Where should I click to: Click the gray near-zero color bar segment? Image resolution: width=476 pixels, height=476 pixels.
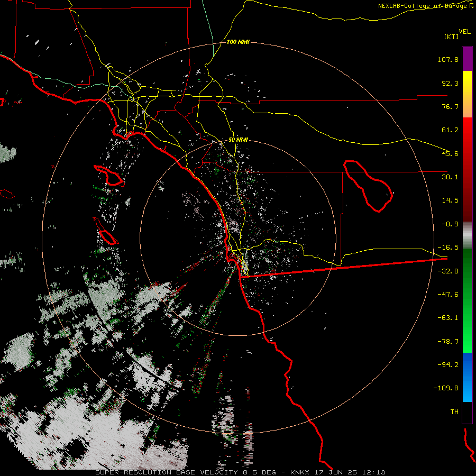[x=467, y=235]
